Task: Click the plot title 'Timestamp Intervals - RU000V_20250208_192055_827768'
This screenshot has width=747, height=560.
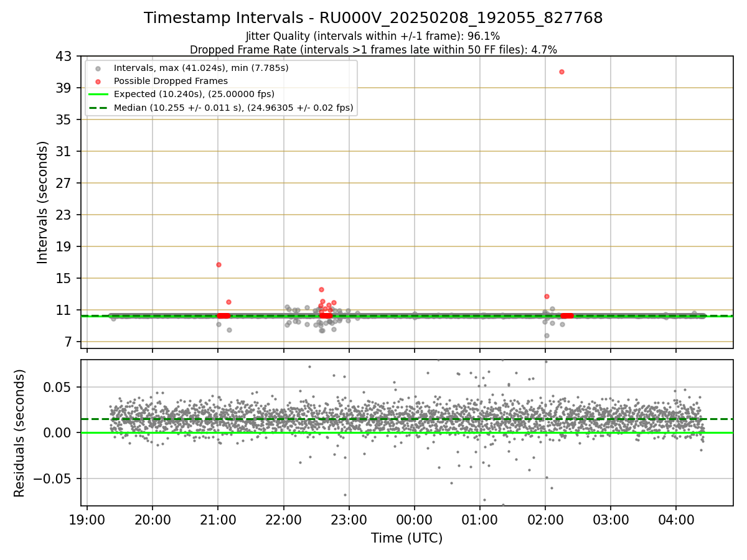Action: (x=373, y=18)
